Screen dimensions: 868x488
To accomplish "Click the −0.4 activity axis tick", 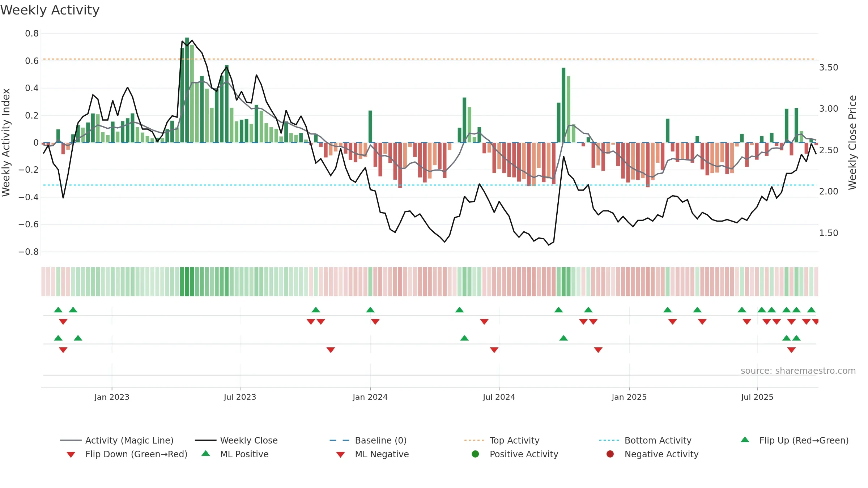I will tap(29, 197).
